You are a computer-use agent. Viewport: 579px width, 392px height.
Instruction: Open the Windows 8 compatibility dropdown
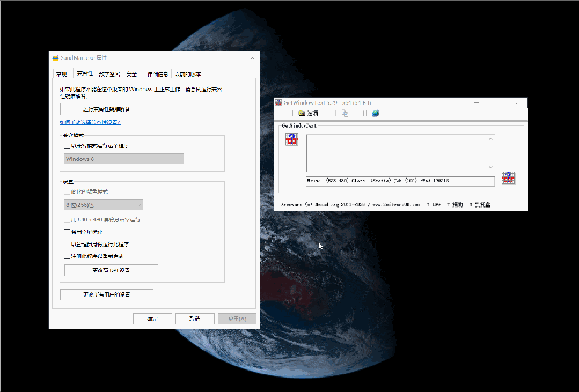coord(123,159)
